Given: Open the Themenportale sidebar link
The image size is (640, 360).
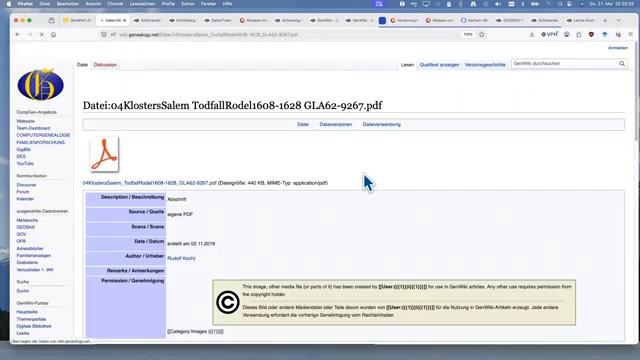Looking at the screenshot, I should coord(31,319).
